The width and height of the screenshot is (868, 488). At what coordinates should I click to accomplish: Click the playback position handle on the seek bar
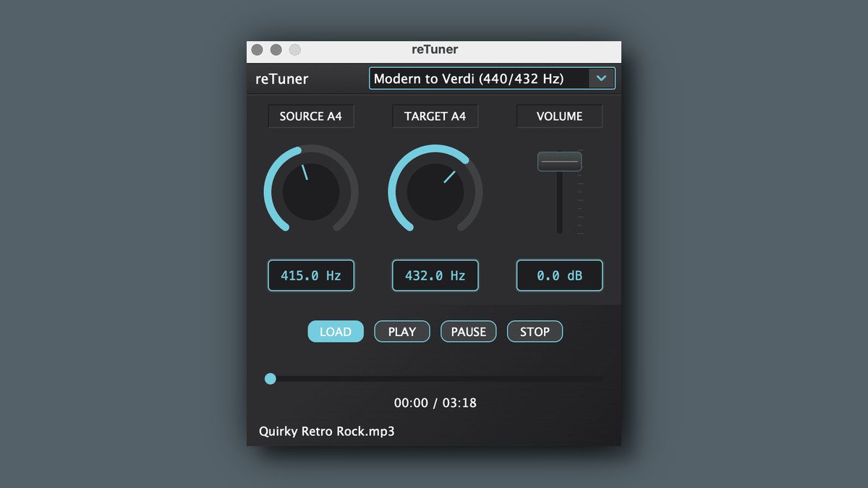click(x=271, y=378)
